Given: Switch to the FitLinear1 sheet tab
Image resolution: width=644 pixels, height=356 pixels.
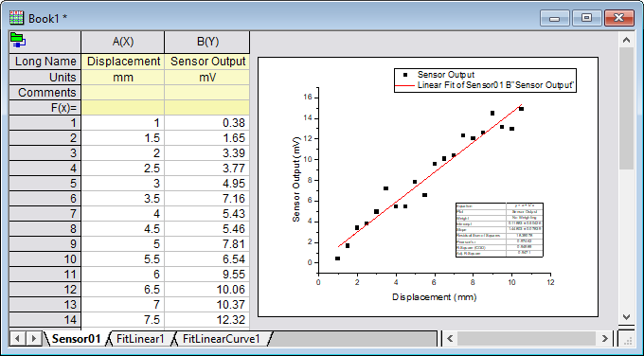Looking at the screenshot, I should point(140,339).
